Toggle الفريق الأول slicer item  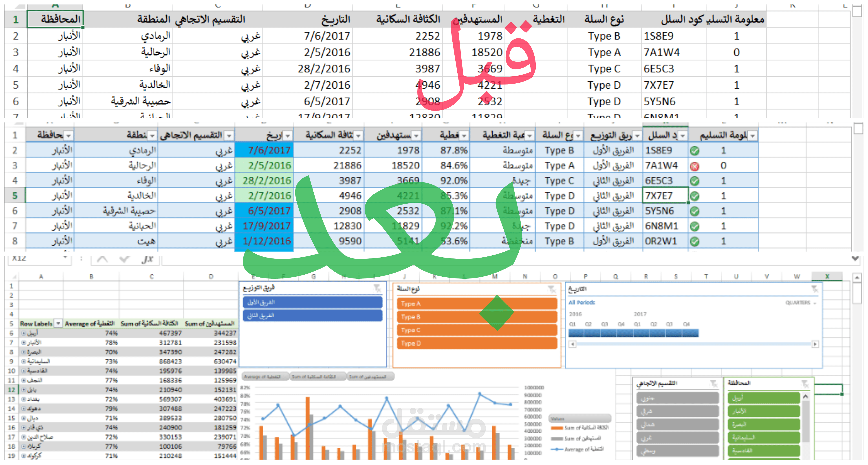click(x=312, y=302)
